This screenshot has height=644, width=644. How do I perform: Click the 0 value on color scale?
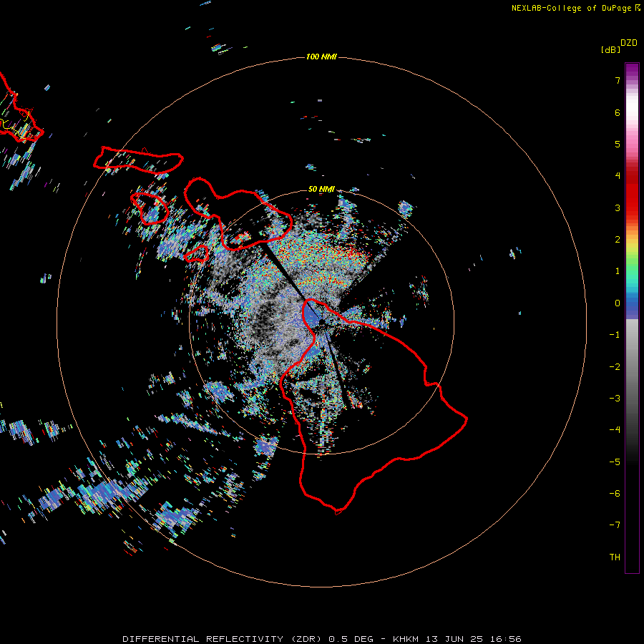point(618,303)
